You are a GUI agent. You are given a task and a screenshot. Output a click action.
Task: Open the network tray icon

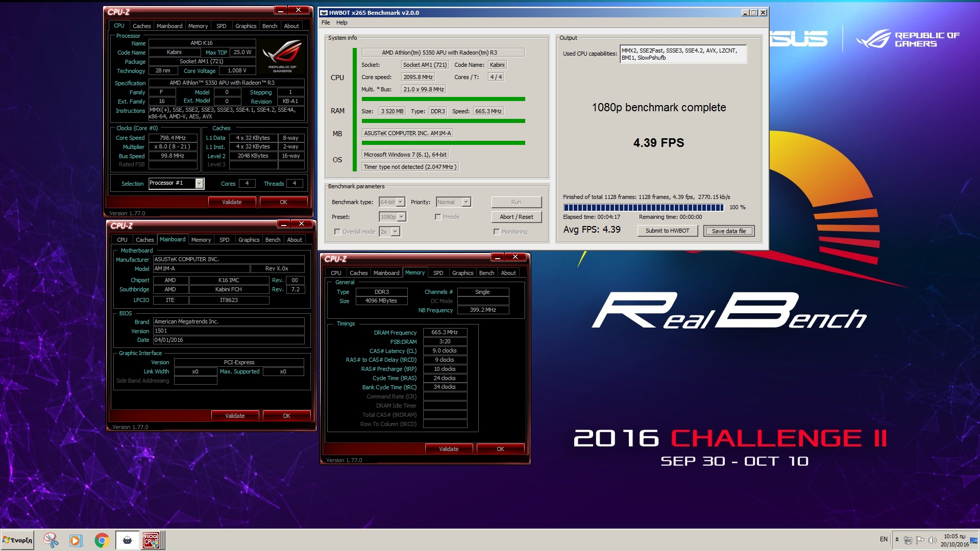pos(908,540)
